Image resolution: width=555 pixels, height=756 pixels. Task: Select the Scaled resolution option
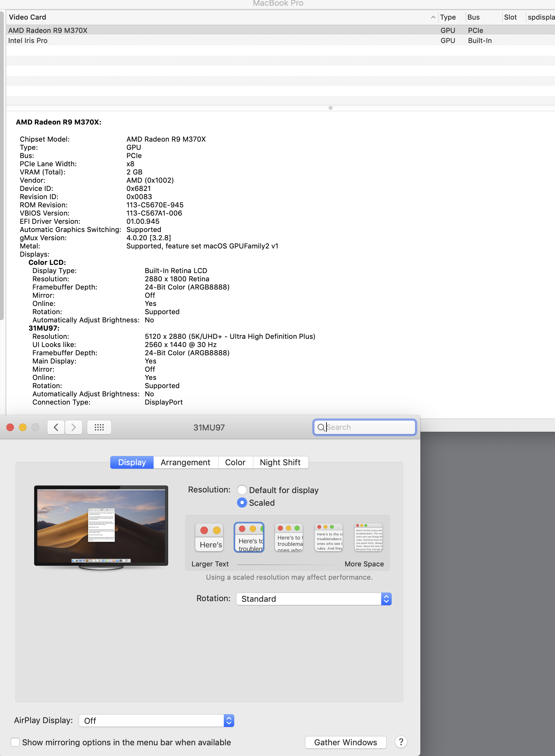[242, 503]
